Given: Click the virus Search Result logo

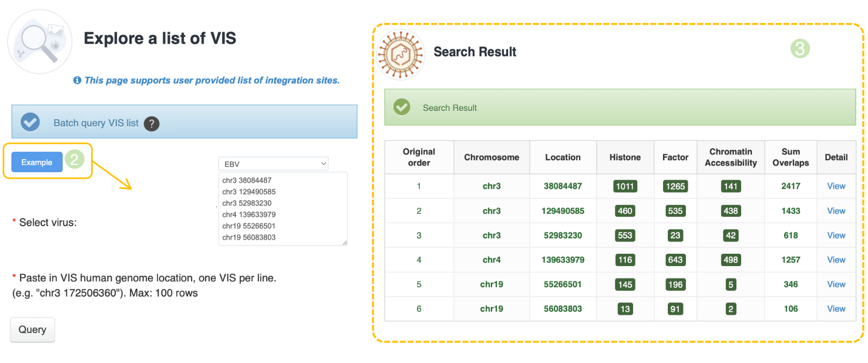Looking at the screenshot, I should (401, 55).
